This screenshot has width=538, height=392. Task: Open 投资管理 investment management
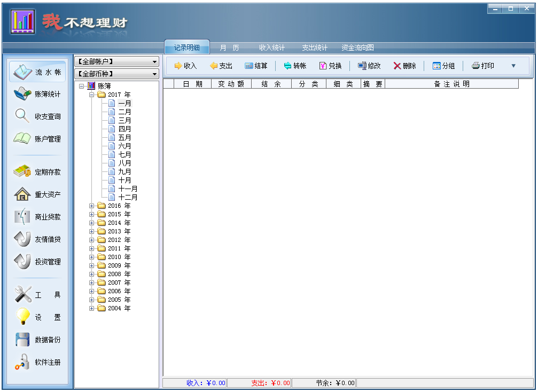click(37, 262)
